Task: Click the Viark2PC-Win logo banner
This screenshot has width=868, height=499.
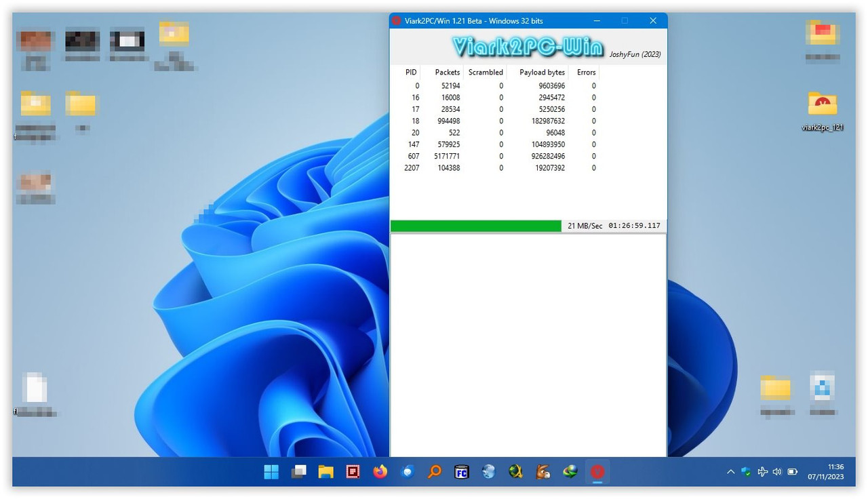Action: (x=528, y=47)
